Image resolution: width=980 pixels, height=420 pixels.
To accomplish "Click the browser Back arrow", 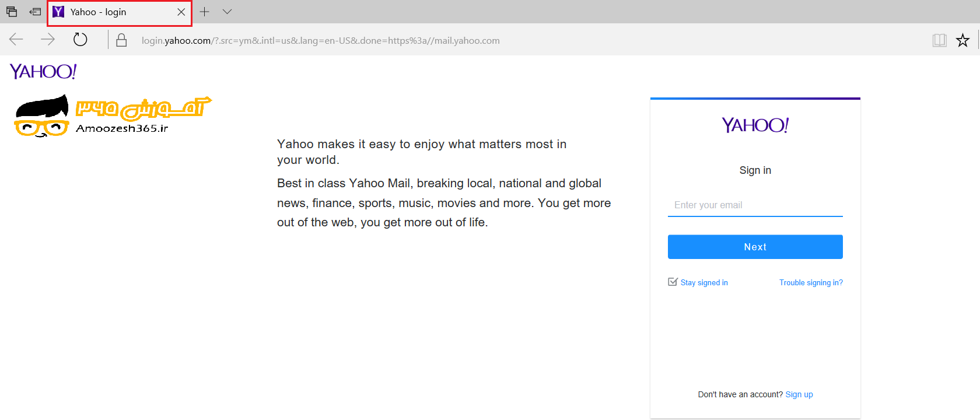I will point(16,40).
